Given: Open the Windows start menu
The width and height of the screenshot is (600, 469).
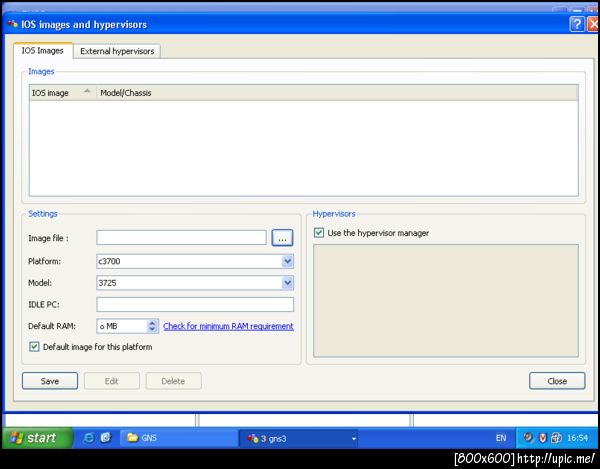Looking at the screenshot, I should pyautogui.click(x=37, y=438).
